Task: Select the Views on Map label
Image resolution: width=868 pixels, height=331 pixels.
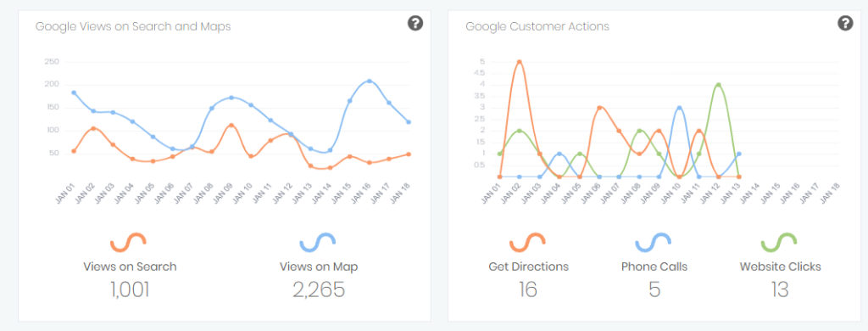Action: [x=319, y=266]
